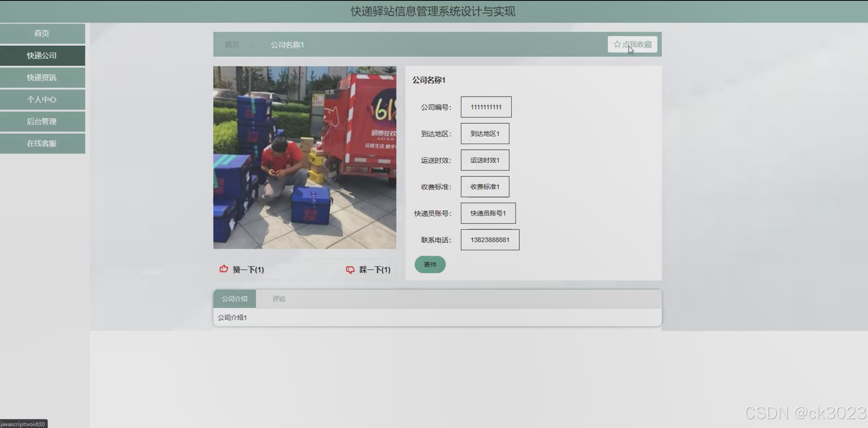This screenshot has height=428, width=868.
Task: Select 快递公司 in the sidebar
Action: (x=42, y=55)
